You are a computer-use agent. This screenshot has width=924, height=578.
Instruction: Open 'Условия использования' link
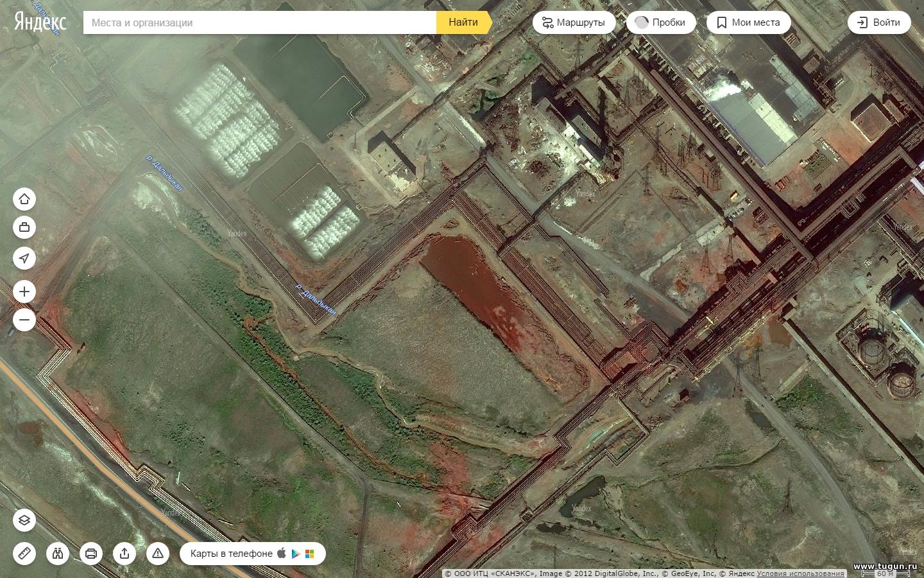pyautogui.click(x=800, y=574)
